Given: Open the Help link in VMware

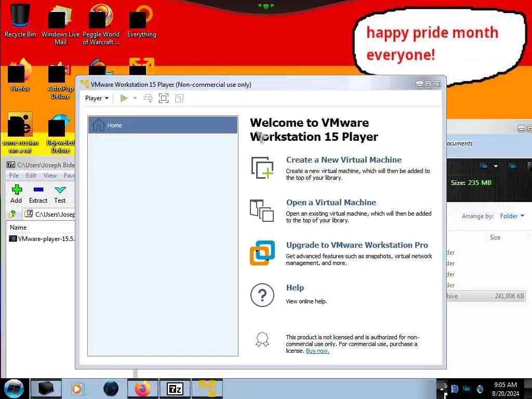Looking at the screenshot, I should pyautogui.click(x=295, y=288).
